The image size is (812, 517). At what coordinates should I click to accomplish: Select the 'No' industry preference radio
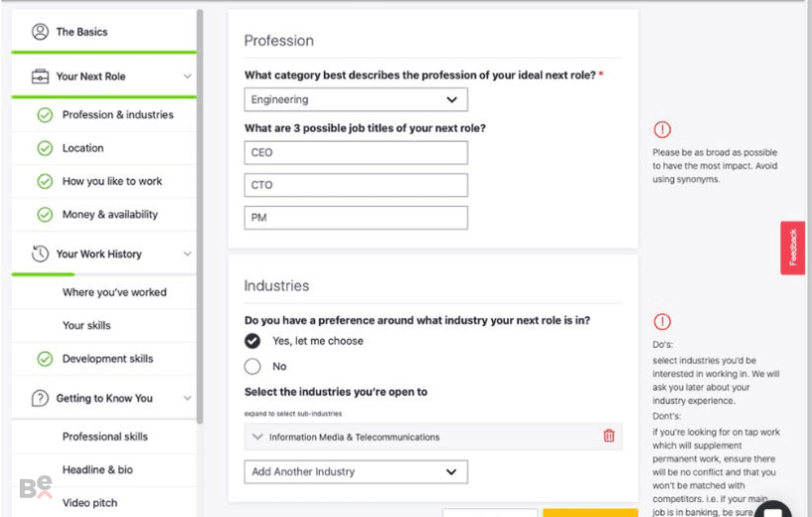pyautogui.click(x=252, y=366)
